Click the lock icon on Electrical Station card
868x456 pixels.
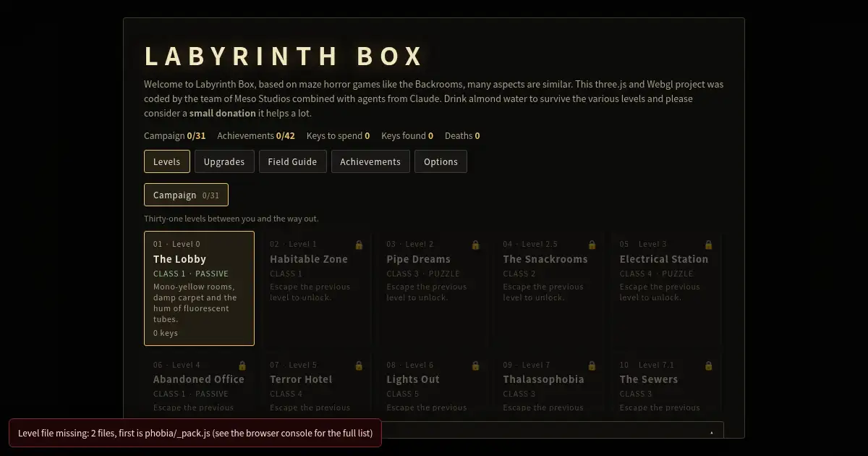[x=708, y=245]
